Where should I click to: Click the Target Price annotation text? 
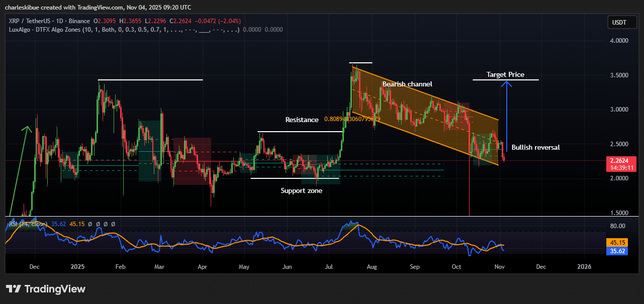(x=505, y=74)
